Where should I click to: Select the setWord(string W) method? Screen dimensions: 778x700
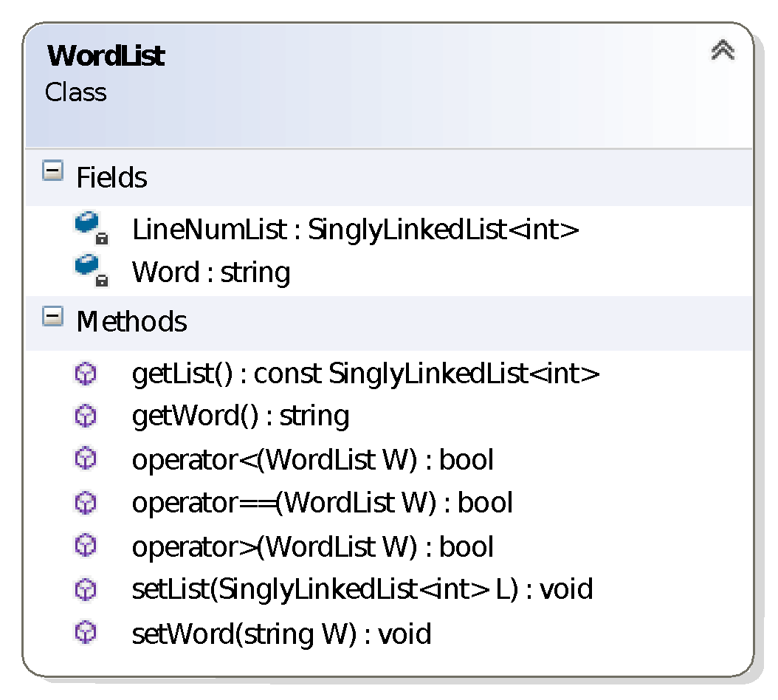[281, 634]
